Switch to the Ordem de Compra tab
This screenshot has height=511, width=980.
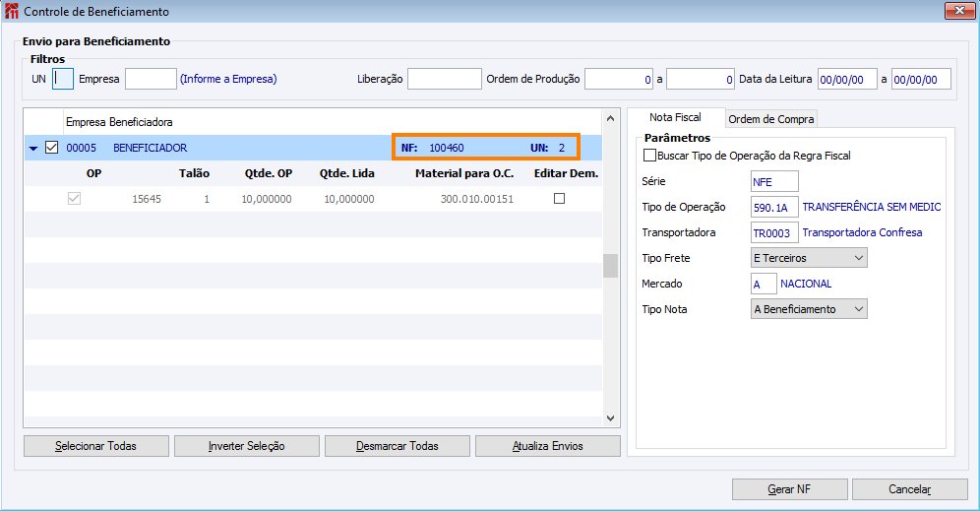click(x=770, y=119)
